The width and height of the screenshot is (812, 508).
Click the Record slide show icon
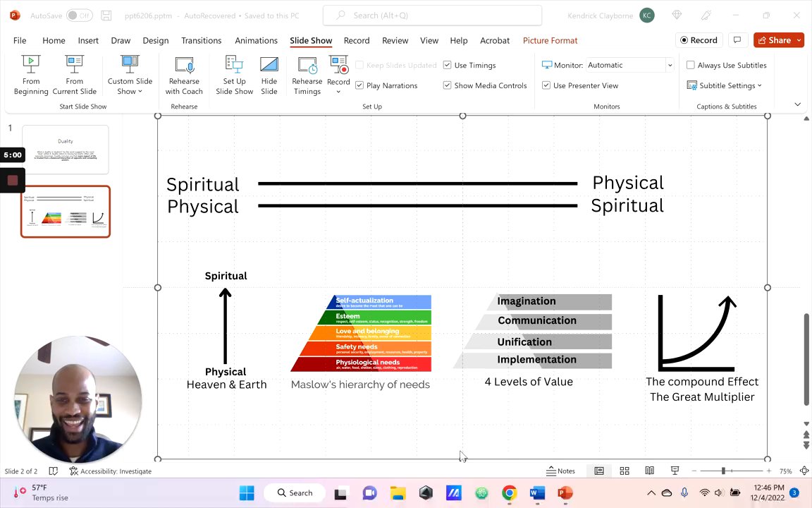(x=338, y=66)
